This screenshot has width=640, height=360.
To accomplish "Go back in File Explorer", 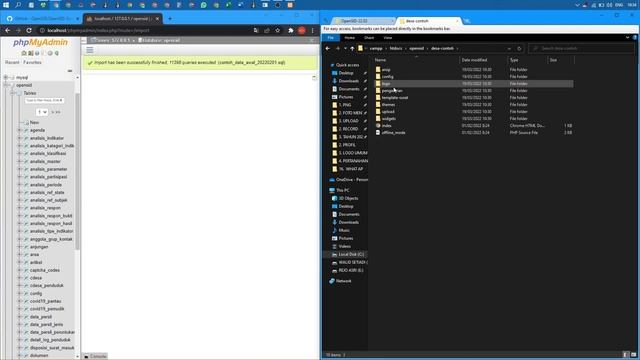I will click(327, 48).
